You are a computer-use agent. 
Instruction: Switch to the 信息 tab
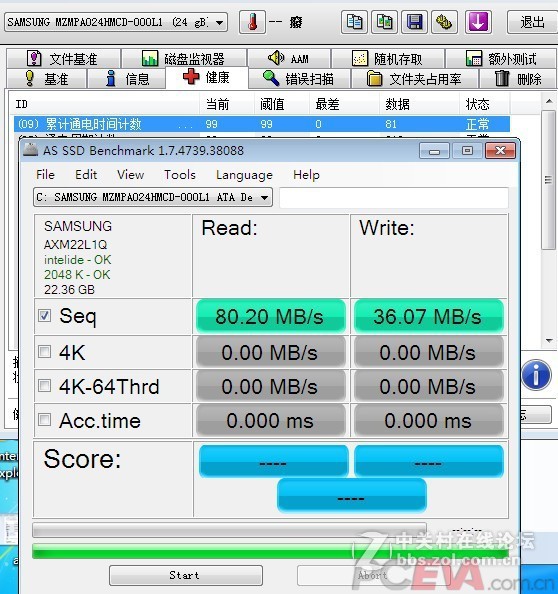(127, 79)
